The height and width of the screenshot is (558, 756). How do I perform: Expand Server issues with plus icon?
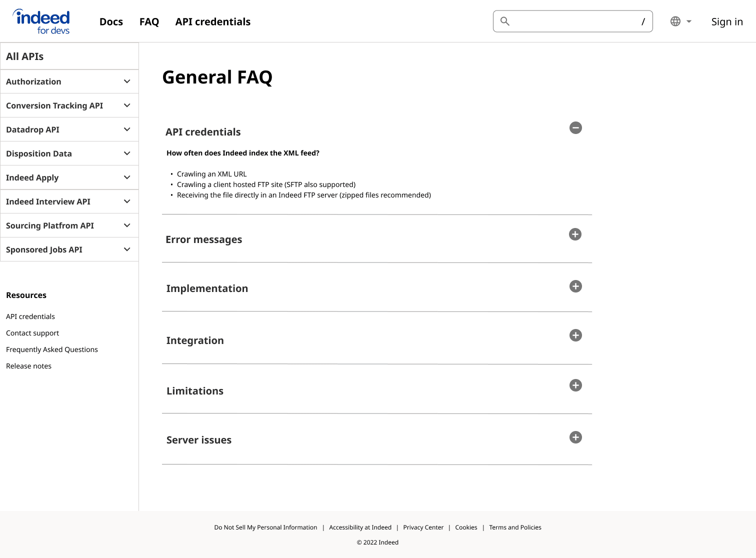click(x=575, y=437)
